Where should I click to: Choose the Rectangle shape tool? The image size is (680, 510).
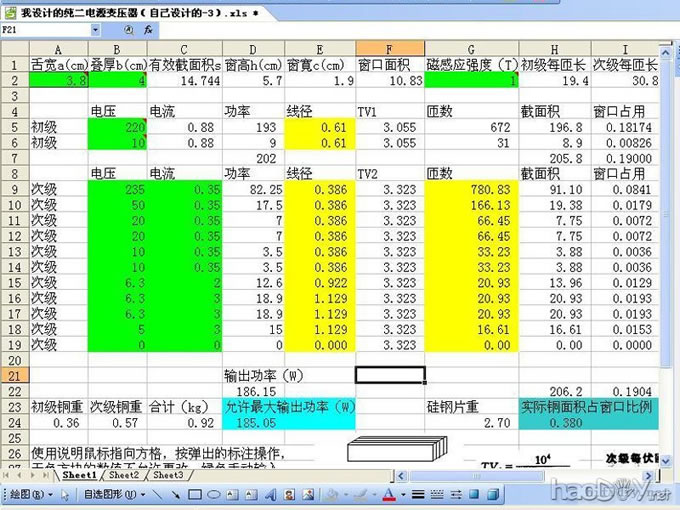coord(194,495)
